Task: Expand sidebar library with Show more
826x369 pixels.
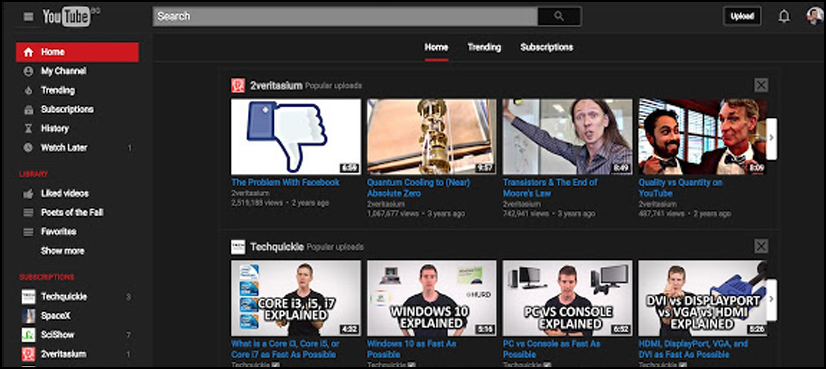Action: coord(63,251)
